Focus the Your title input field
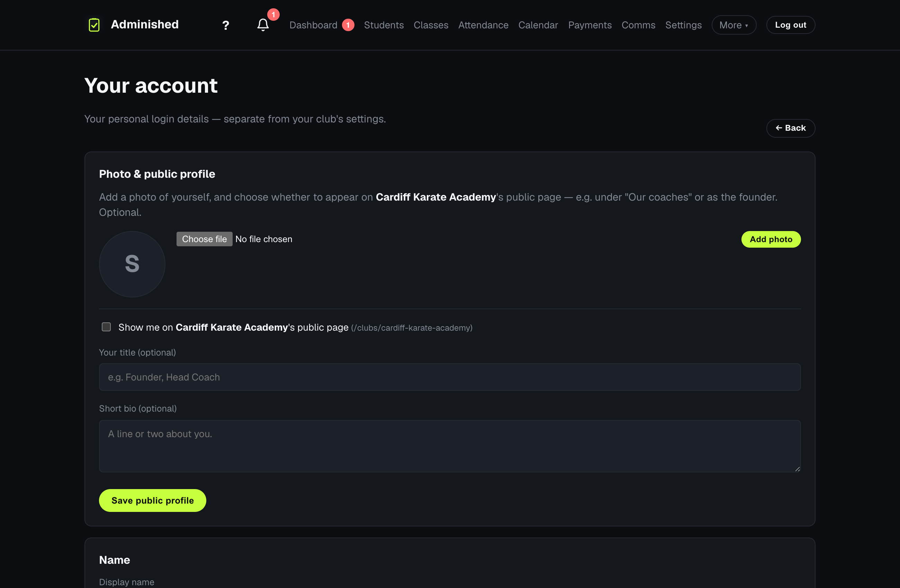This screenshot has height=588, width=900. pos(450,377)
